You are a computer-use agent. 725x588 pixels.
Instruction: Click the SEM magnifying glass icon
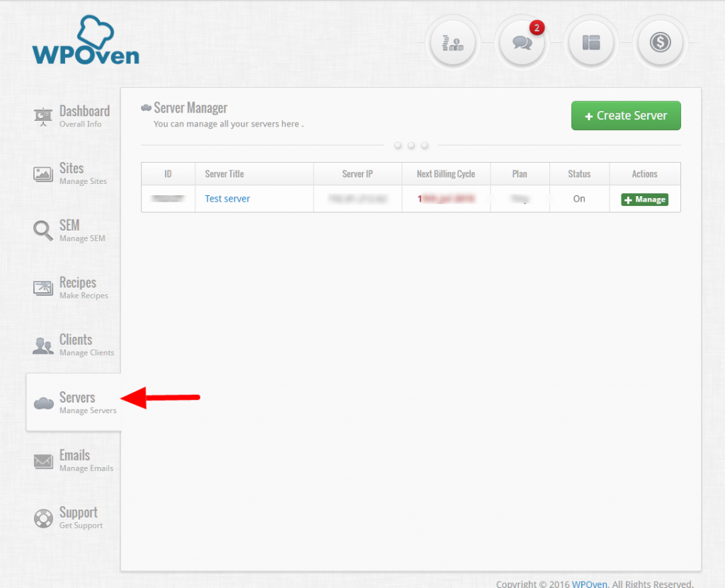tap(43, 231)
